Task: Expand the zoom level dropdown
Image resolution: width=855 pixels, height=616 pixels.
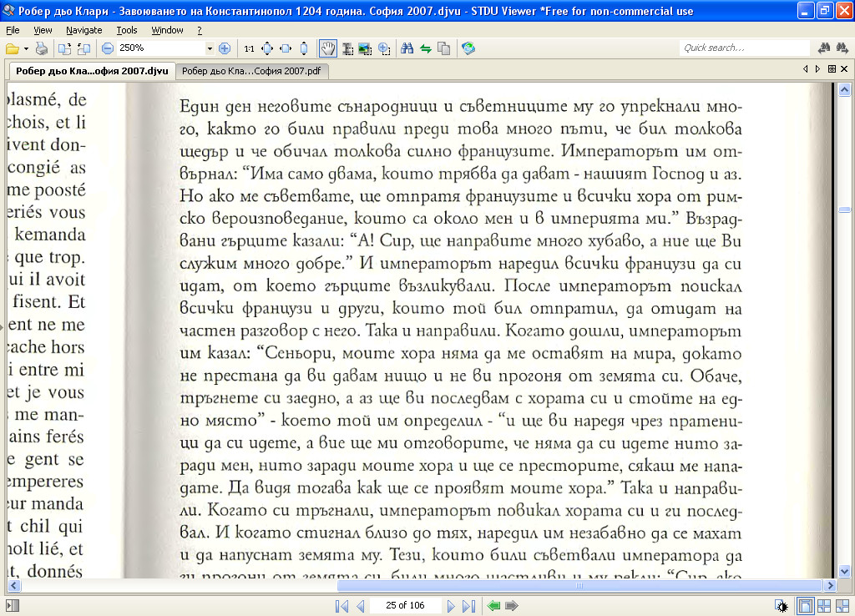Action: (x=210, y=48)
